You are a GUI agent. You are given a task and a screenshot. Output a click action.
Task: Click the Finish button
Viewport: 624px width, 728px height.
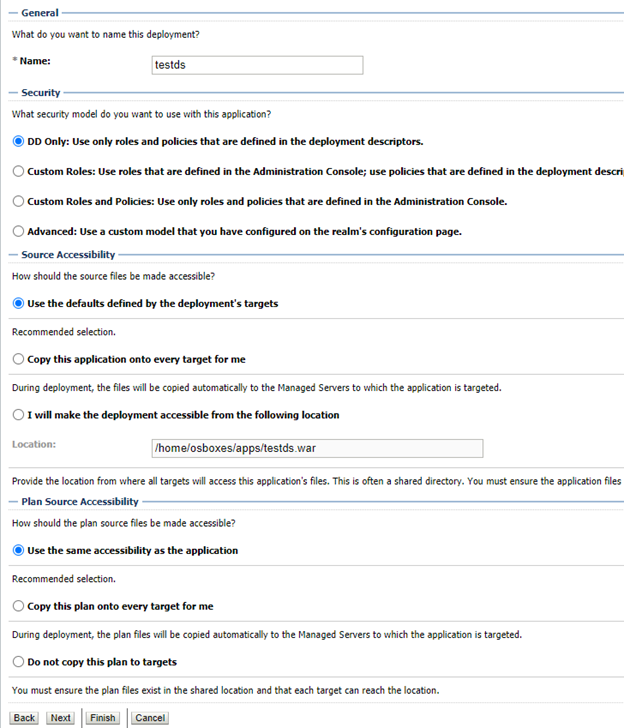point(103,718)
